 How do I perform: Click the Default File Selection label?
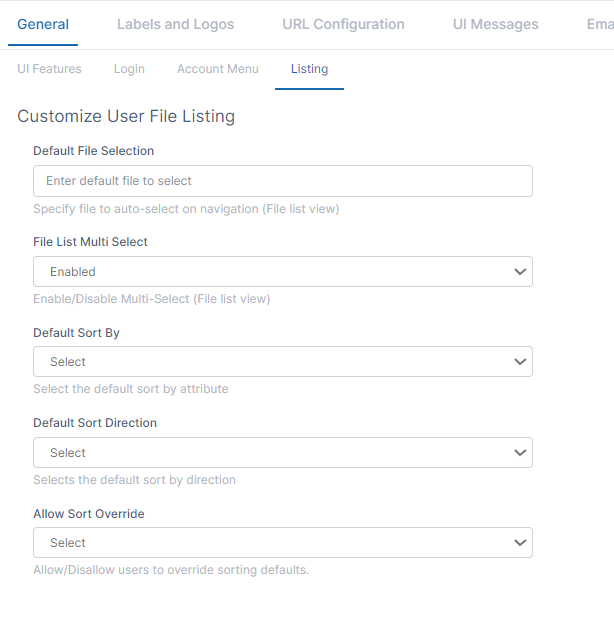point(93,151)
